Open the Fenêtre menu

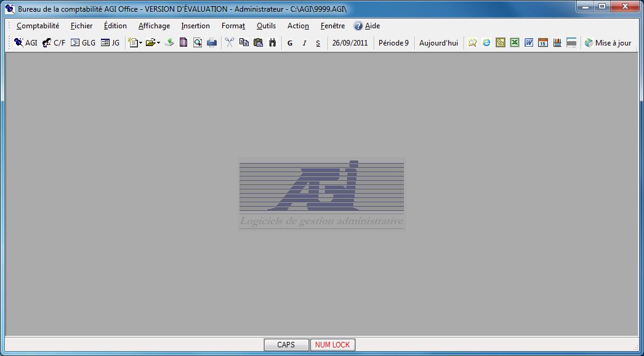(x=332, y=26)
